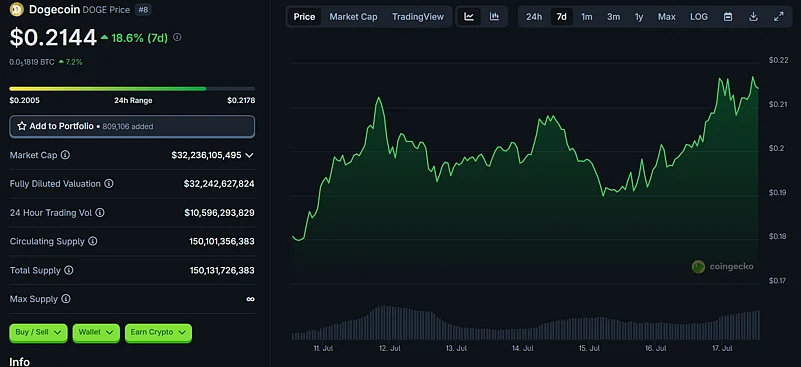Screen dimensions: 801x367
Task: Click the $0.22 price axis label
Action: (779, 60)
